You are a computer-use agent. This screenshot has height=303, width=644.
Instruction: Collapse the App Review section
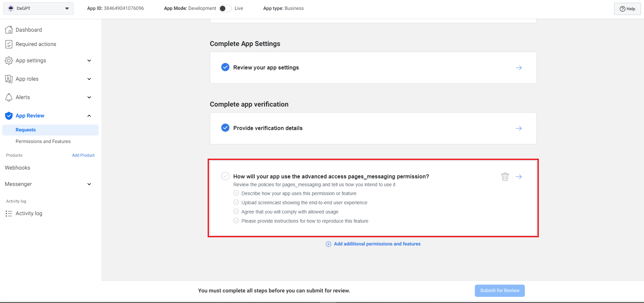pyautogui.click(x=89, y=116)
